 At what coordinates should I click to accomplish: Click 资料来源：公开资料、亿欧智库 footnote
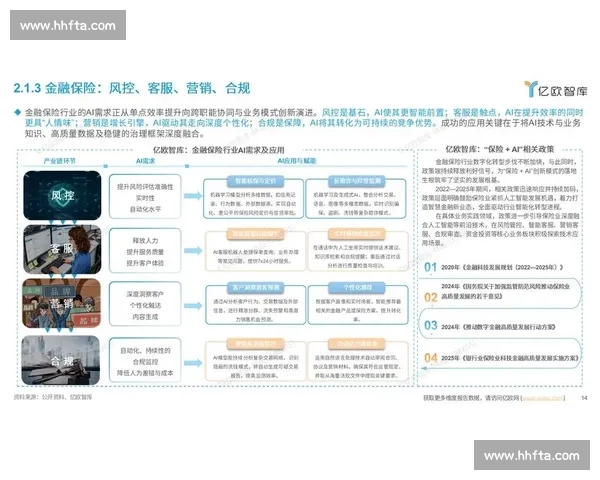(x=53, y=397)
